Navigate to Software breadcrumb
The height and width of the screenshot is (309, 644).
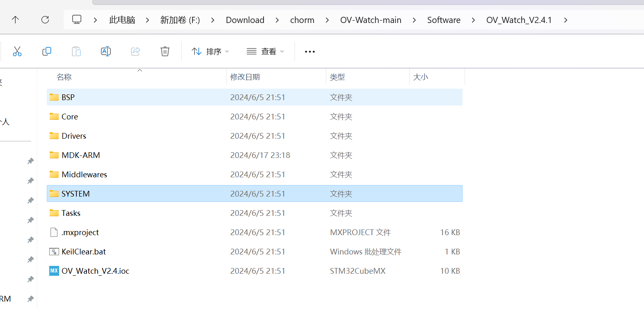444,20
